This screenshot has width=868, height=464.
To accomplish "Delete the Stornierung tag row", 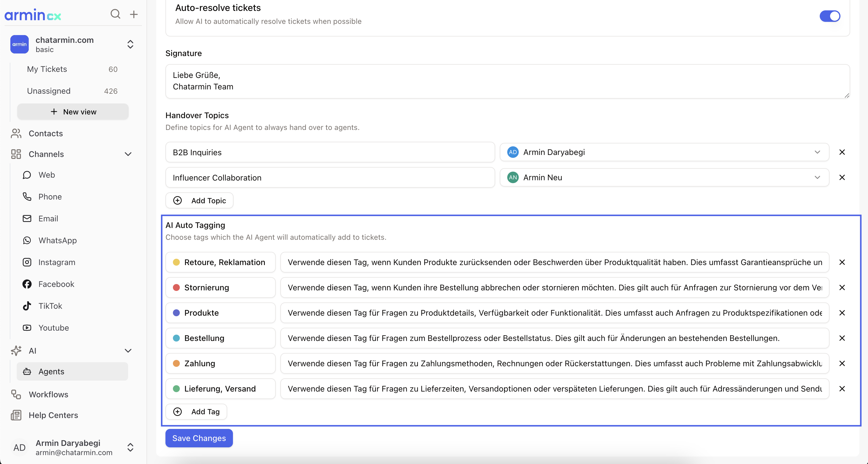I will pos(842,287).
